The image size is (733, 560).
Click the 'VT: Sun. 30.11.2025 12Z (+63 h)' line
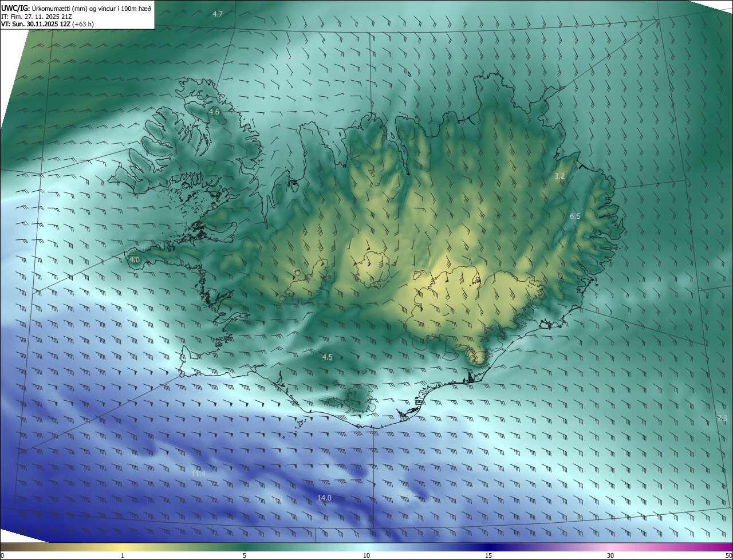(x=48, y=24)
